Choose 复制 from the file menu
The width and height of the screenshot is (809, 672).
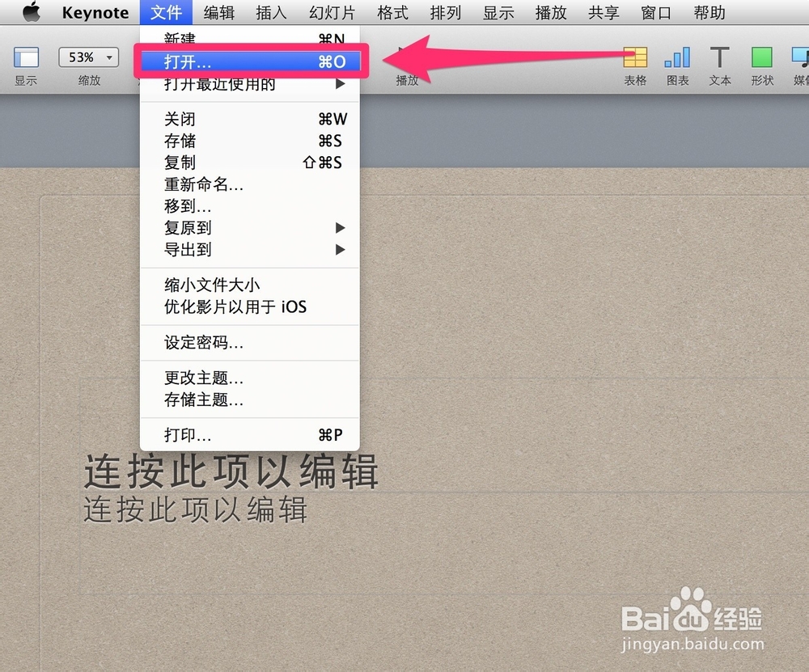pyautogui.click(x=250, y=163)
